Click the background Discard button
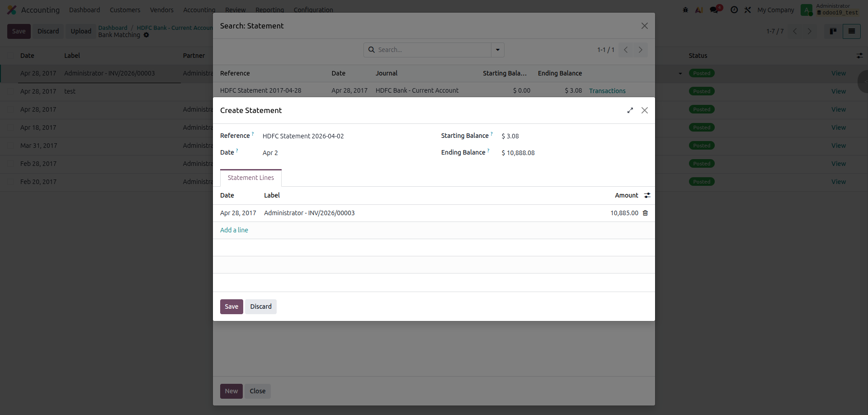This screenshot has height=415, width=868. point(48,31)
